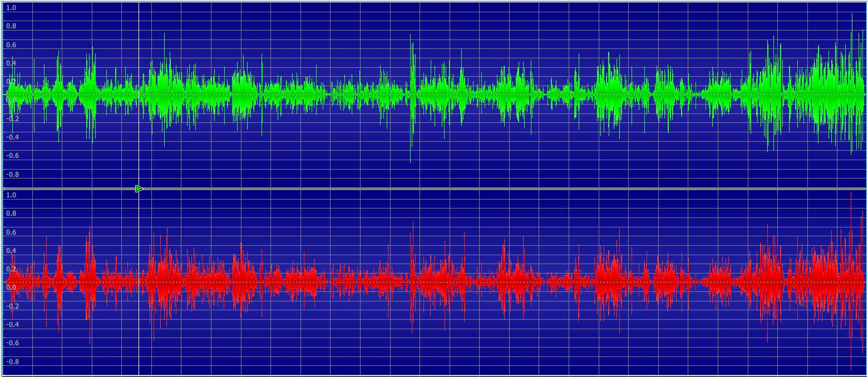Click the -0.4 label on red channel scale

[12, 325]
